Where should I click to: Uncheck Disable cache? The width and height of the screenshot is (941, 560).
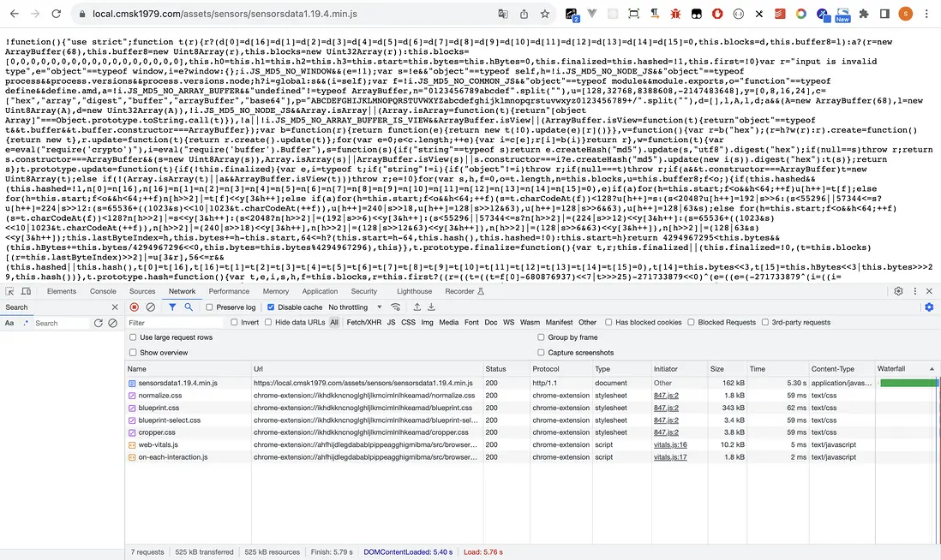(x=271, y=307)
